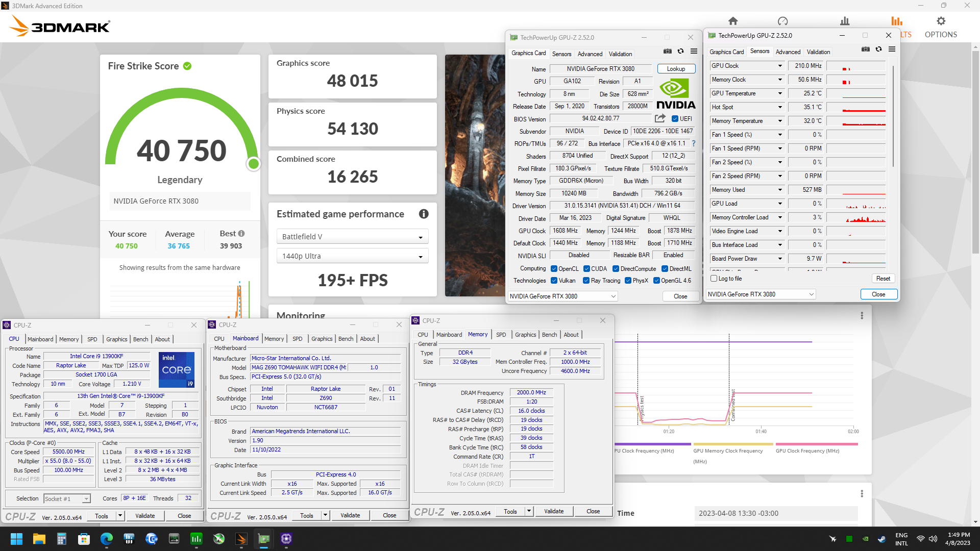Click the 3DMark page vertical scrollbar

pyautogui.click(x=975, y=153)
